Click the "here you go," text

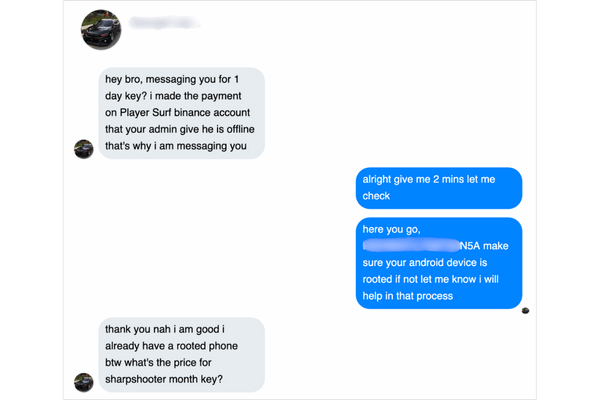pyautogui.click(x=390, y=229)
